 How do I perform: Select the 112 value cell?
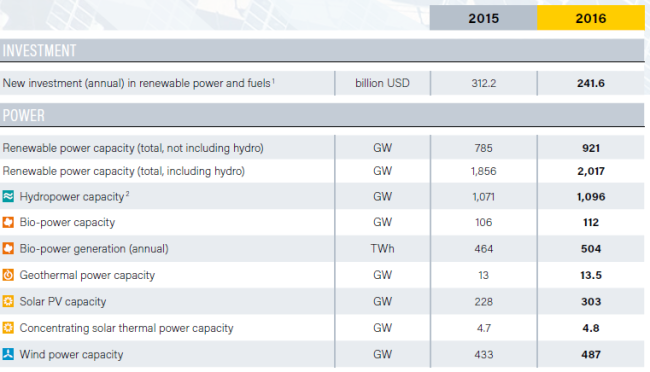point(591,222)
